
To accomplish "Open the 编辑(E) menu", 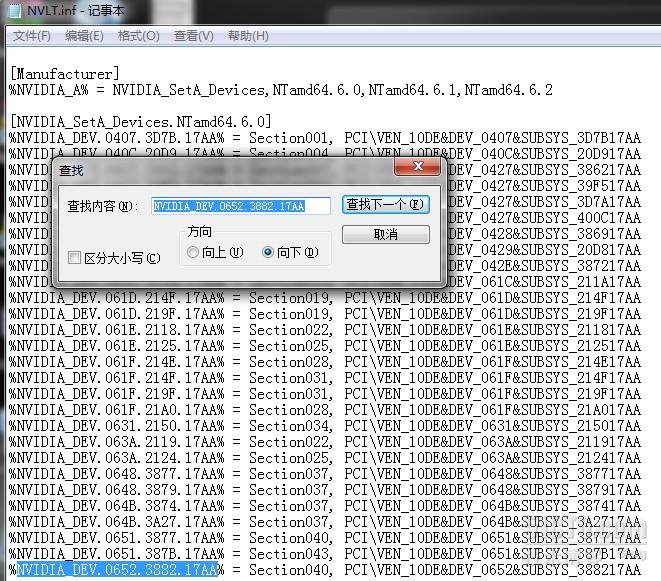I will [x=84, y=36].
